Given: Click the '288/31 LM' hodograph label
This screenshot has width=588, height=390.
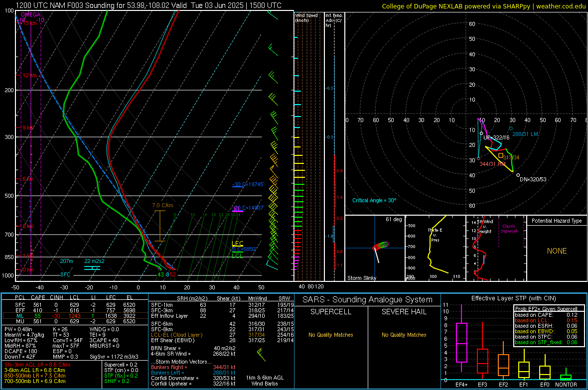Looking at the screenshot, I should (x=525, y=134).
